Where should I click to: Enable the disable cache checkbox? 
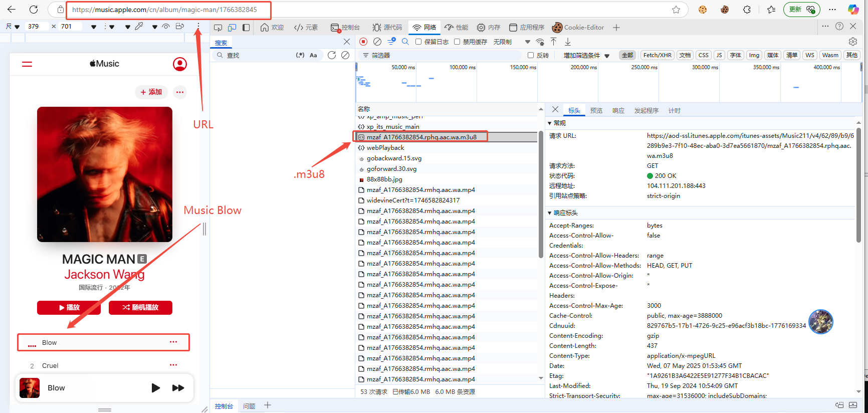(x=457, y=42)
